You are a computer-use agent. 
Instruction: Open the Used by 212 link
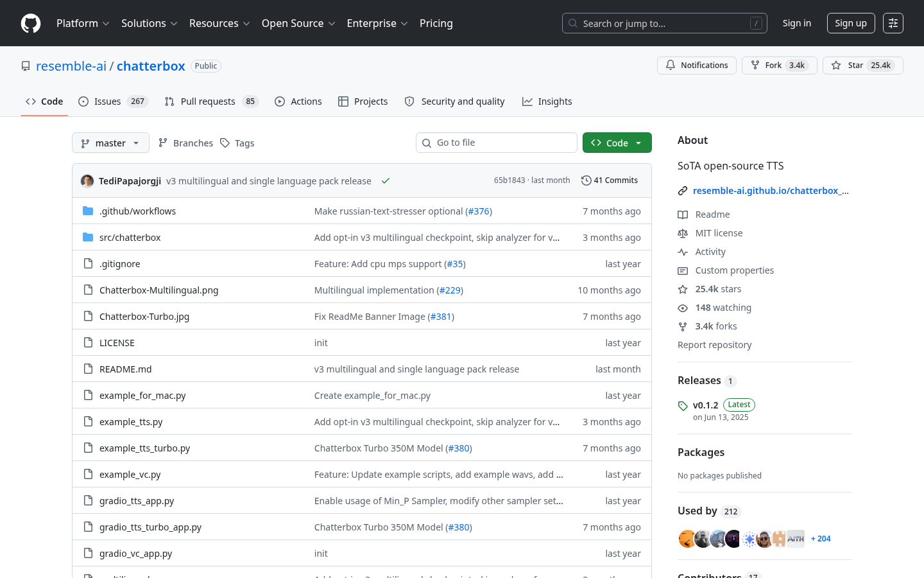(x=710, y=511)
